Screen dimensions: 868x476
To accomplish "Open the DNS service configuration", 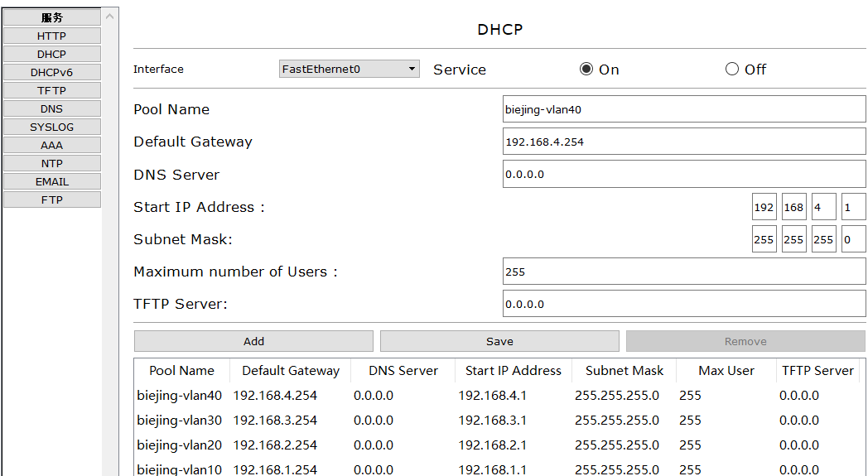I will [x=51, y=108].
